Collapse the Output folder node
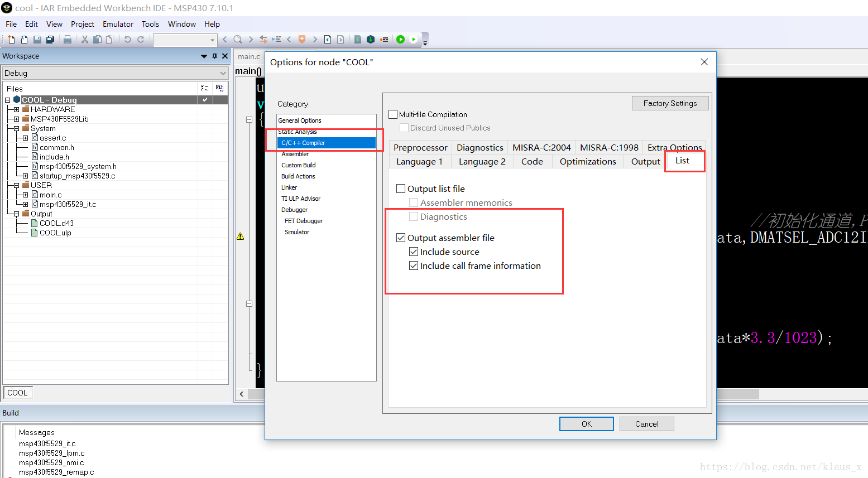 (x=17, y=214)
